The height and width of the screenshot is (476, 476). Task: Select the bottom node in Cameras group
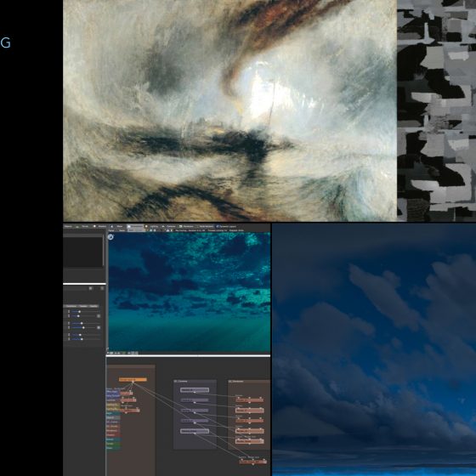[195, 431]
